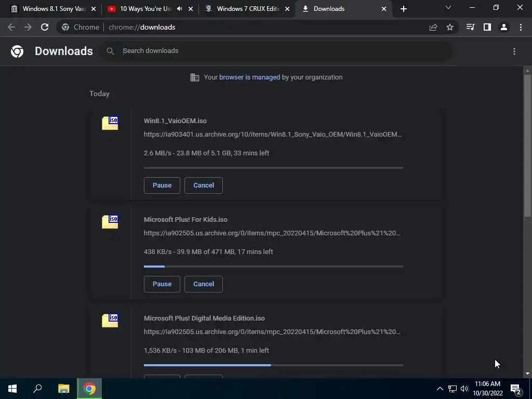Open the notification center icon
The height and width of the screenshot is (399, 532).
516,389
